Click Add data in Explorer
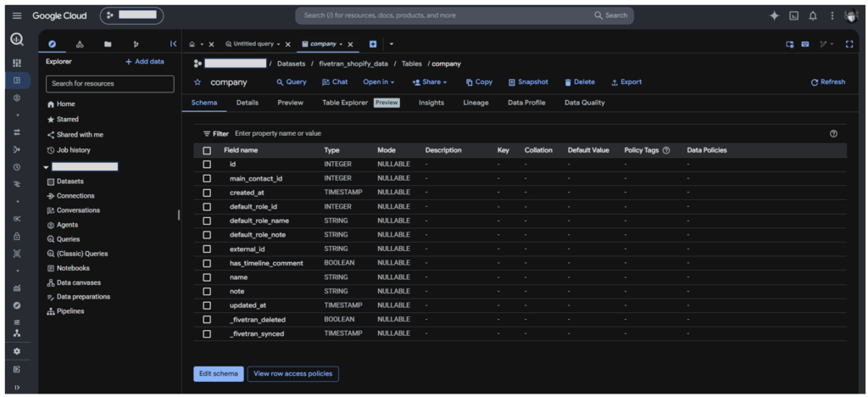The height and width of the screenshot is (397, 868). click(144, 61)
